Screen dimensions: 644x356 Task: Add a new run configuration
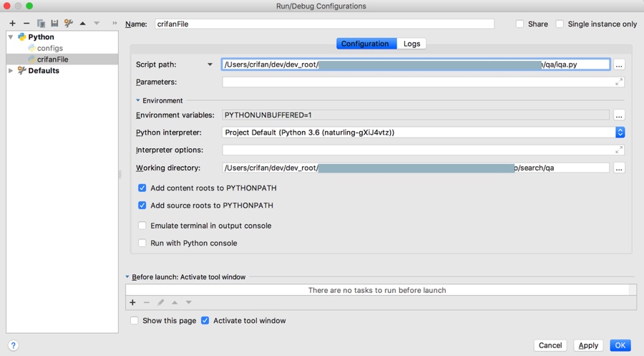12,24
